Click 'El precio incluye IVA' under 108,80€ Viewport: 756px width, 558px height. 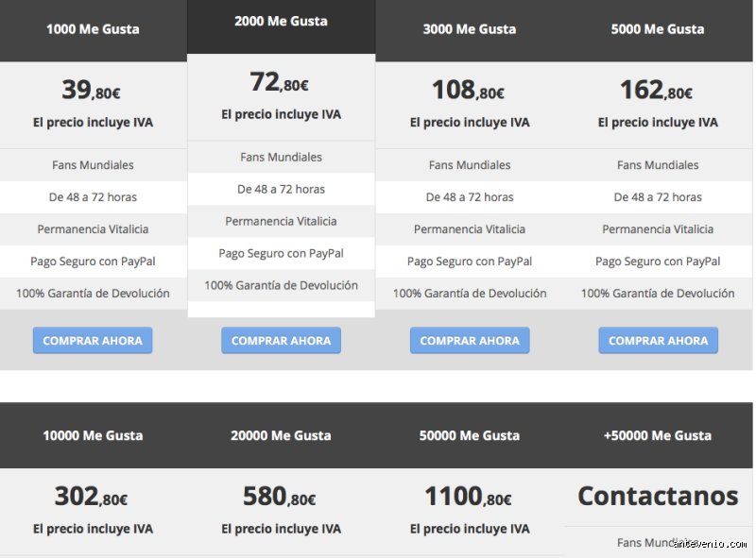[470, 123]
